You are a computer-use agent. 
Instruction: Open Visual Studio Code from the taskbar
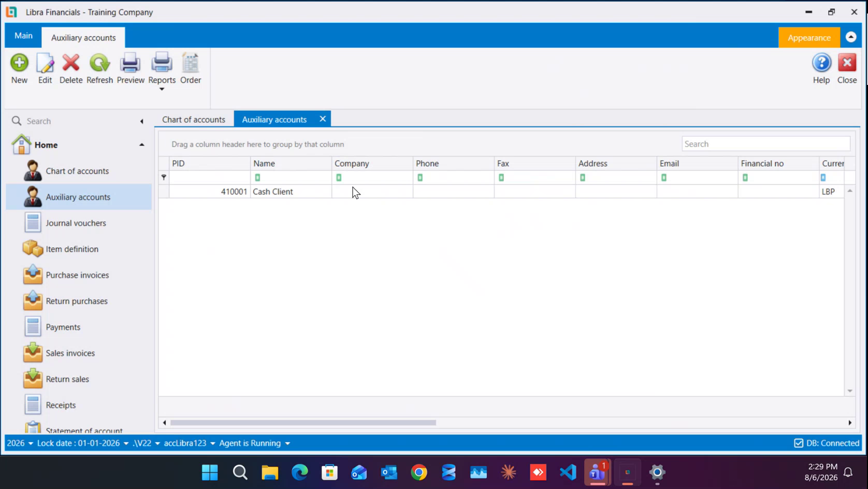tap(568, 472)
